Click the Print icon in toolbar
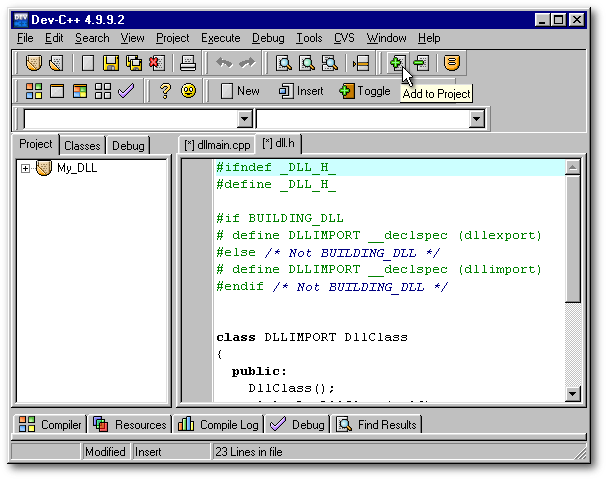Viewport: 606px width, 479px height. tap(186, 63)
